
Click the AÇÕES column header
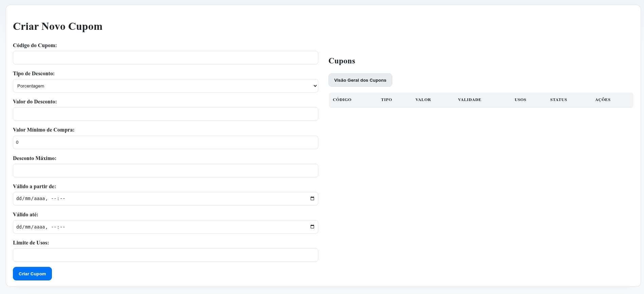pyautogui.click(x=603, y=100)
